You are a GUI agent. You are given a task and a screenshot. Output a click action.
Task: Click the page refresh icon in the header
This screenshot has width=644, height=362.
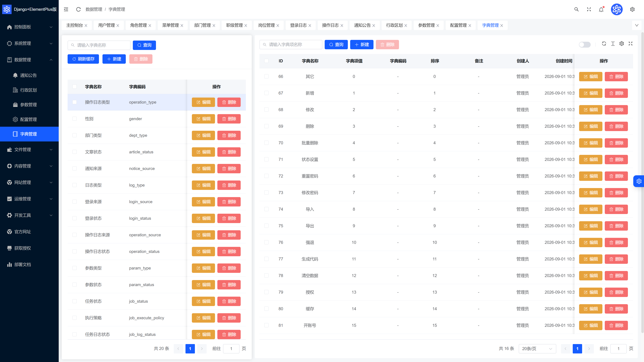point(78,9)
